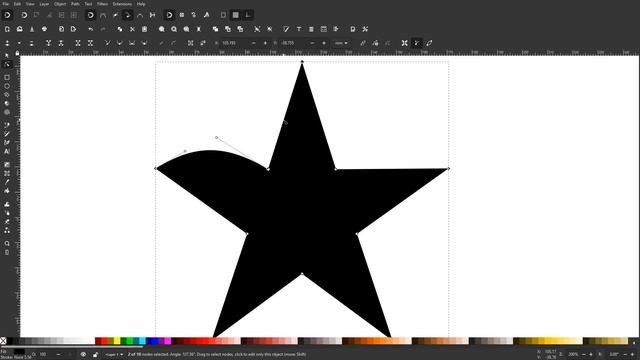Viewport: 640px width, 360px height.
Task: Open the Extensions menu
Action: click(122, 4)
